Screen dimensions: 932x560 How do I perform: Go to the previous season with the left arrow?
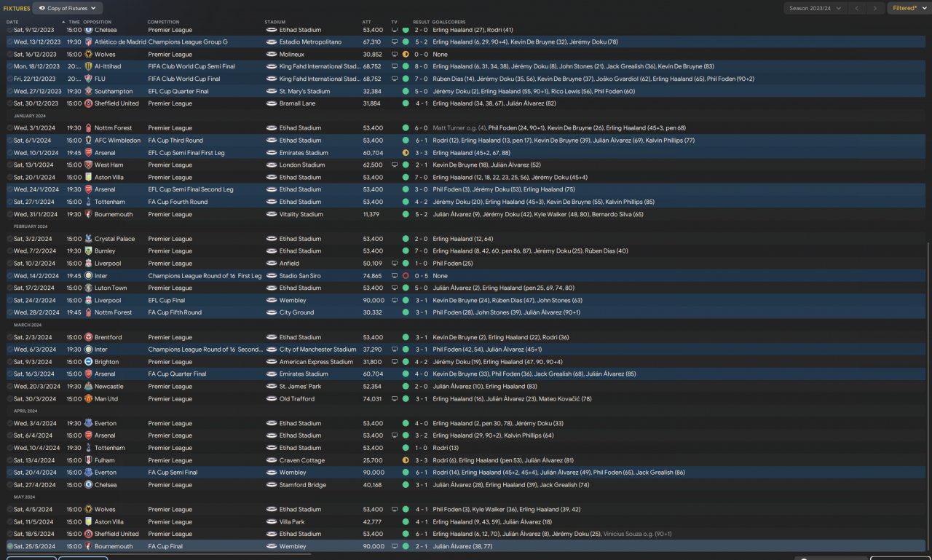tap(857, 8)
